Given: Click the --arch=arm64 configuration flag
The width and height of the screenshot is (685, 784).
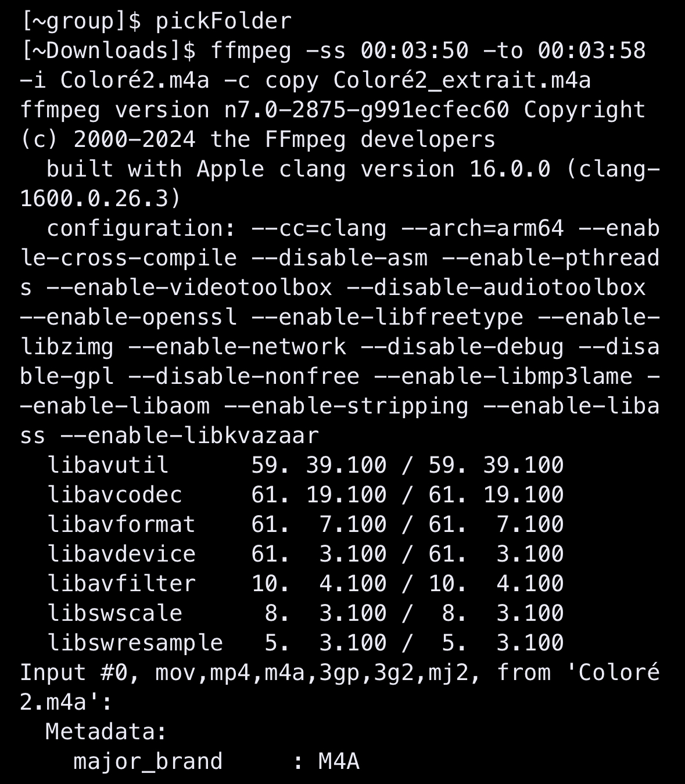Looking at the screenshot, I should tap(482, 229).
